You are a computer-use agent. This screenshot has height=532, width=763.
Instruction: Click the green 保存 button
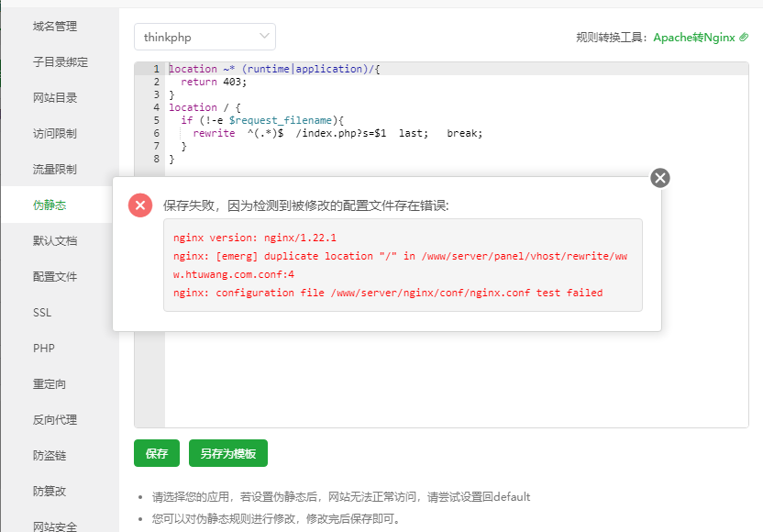(157, 453)
